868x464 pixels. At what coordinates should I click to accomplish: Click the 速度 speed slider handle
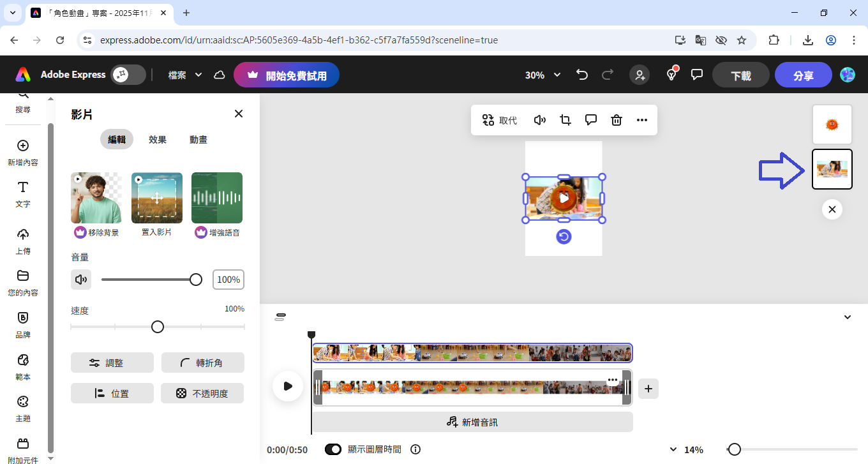point(158,327)
